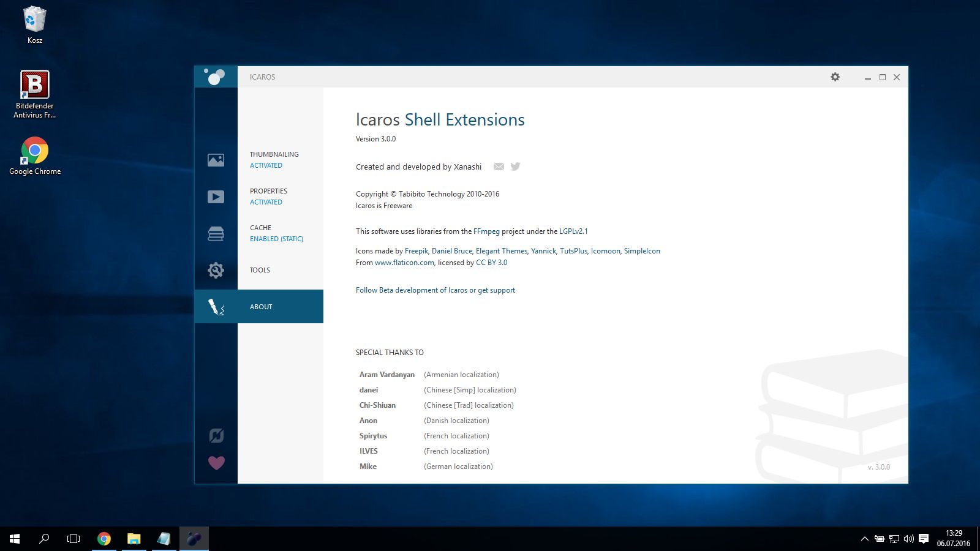Open the notepad-like app on taskbar

tap(164, 539)
